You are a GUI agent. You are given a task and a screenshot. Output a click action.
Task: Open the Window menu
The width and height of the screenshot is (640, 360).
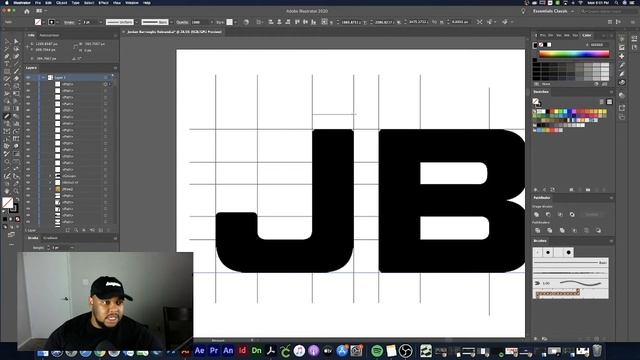pyautogui.click(x=131, y=3)
